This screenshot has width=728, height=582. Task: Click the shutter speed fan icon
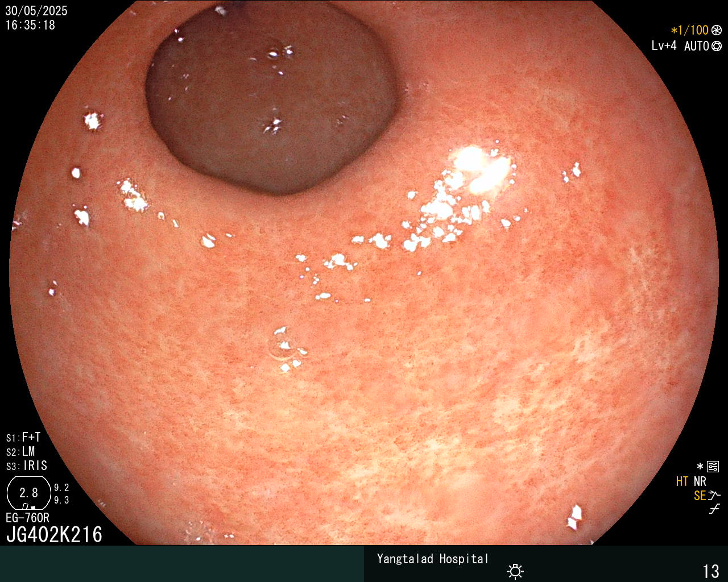pos(717,30)
